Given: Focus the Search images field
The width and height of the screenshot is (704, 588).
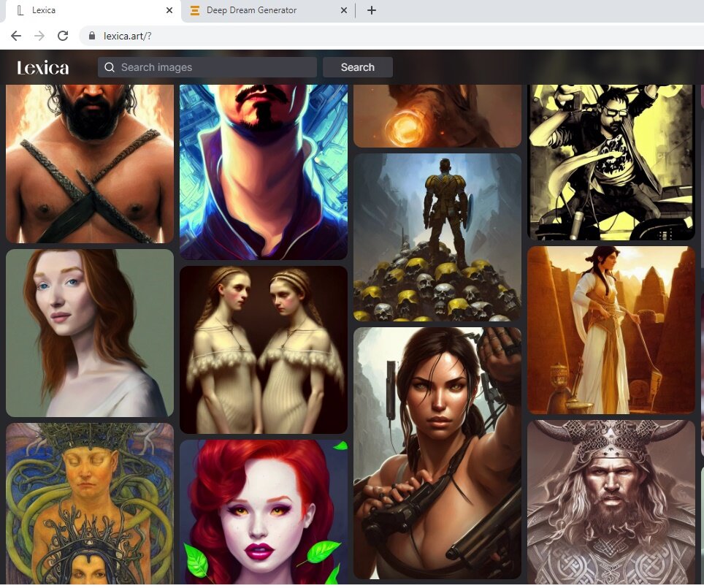Looking at the screenshot, I should coord(207,67).
